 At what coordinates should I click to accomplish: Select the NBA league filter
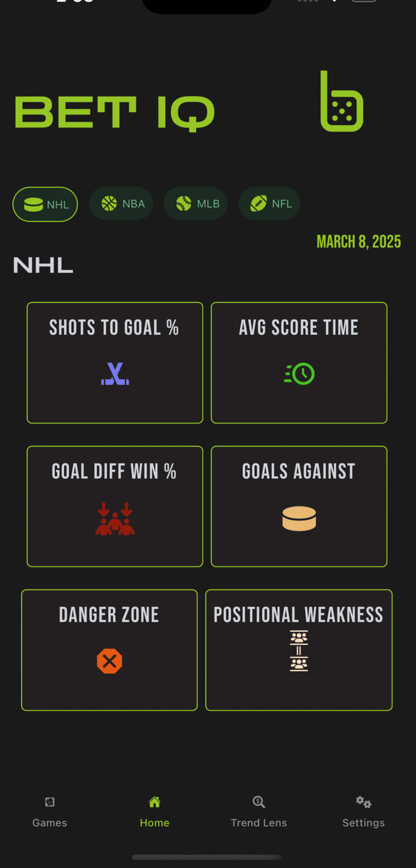(121, 203)
